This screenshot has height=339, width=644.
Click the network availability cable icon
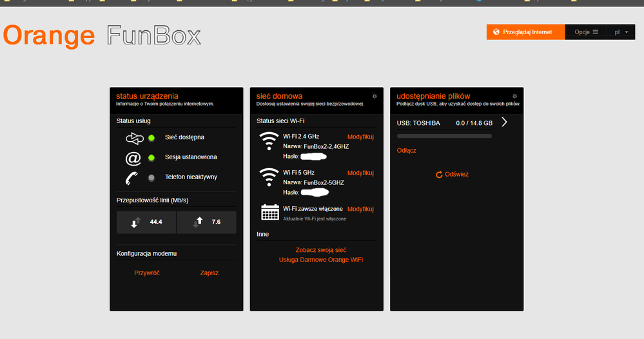[x=133, y=137]
